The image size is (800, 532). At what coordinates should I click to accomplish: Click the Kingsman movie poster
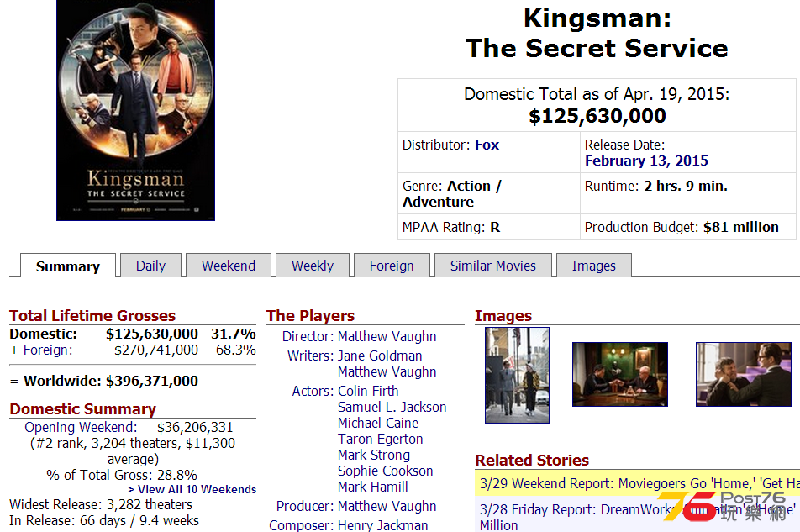[x=136, y=110]
